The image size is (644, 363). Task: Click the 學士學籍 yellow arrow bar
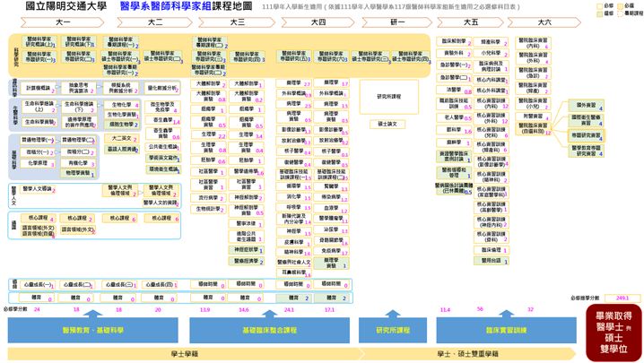[x=186, y=353]
